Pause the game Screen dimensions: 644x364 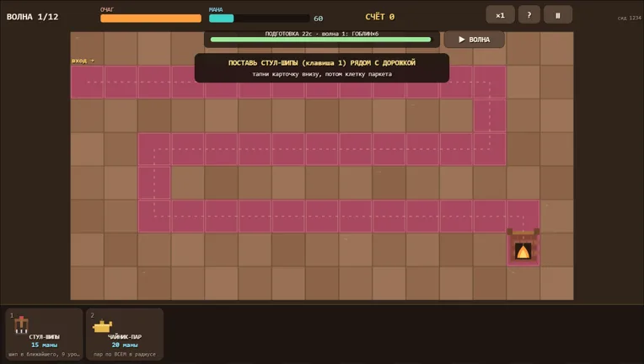point(558,15)
